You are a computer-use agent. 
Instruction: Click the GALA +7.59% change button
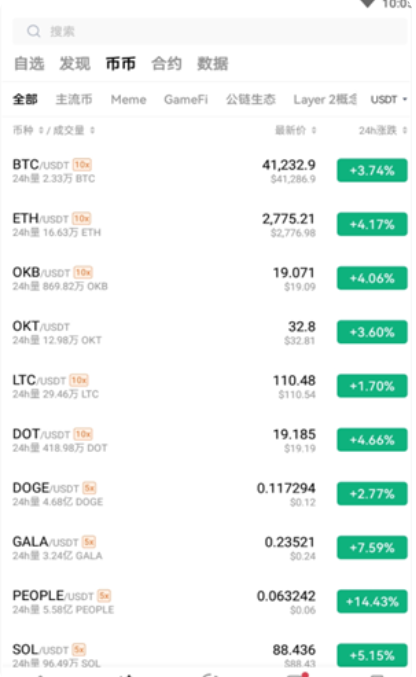click(x=372, y=548)
